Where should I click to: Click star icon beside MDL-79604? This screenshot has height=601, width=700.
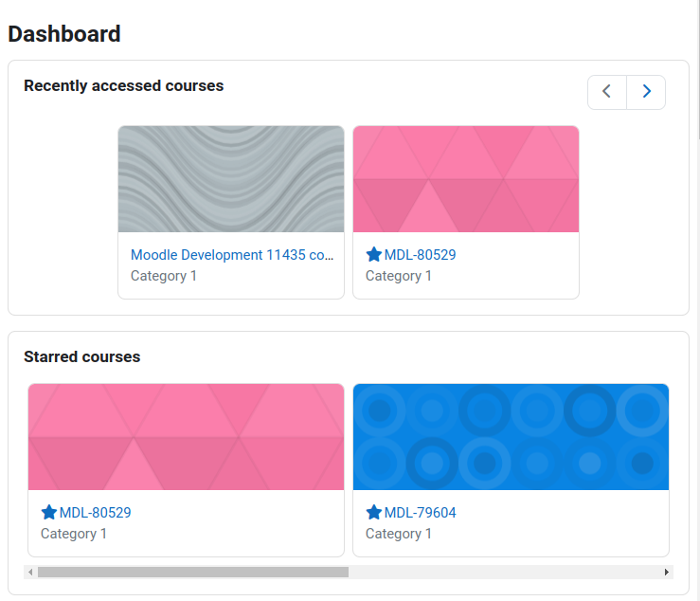coord(373,513)
